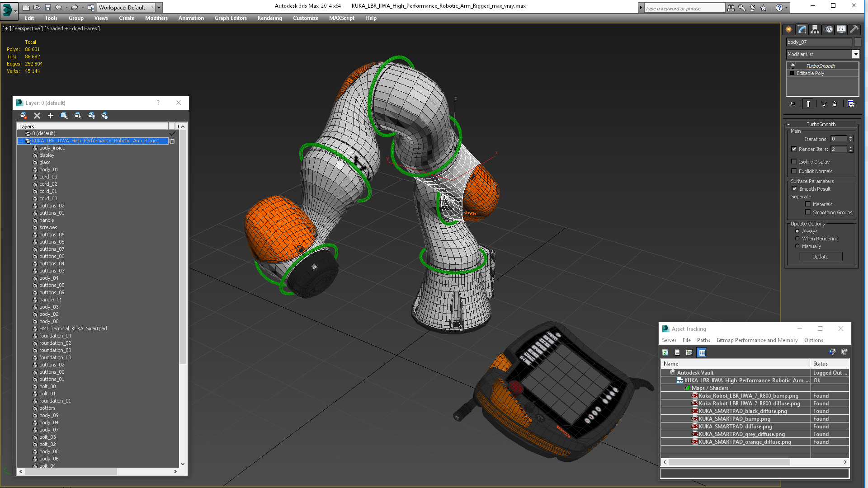868x488 pixels.
Task: Click the Undo arrow icon
Action: [59, 7]
